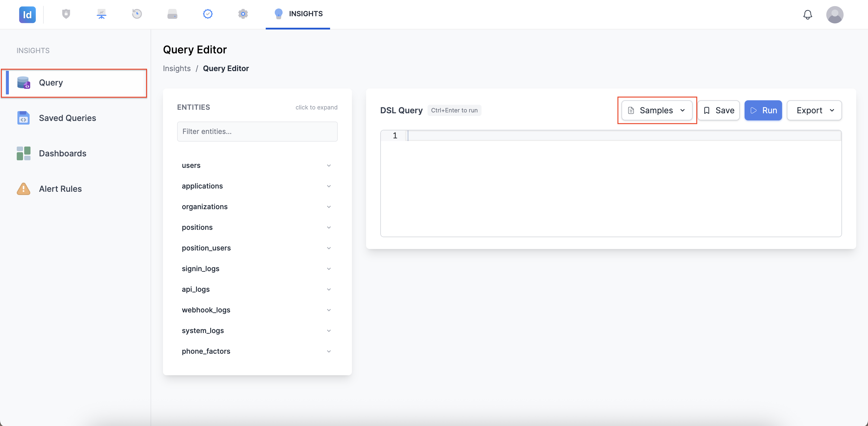Open the storage drive icon in top nav
Image resolution: width=868 pixels, height=426 pixels.
172,14
